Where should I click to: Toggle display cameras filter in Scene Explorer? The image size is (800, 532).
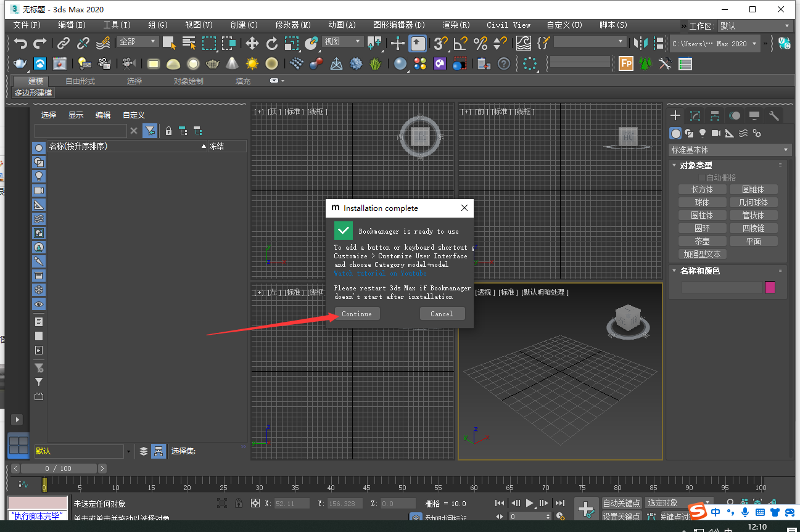(39, 190)
